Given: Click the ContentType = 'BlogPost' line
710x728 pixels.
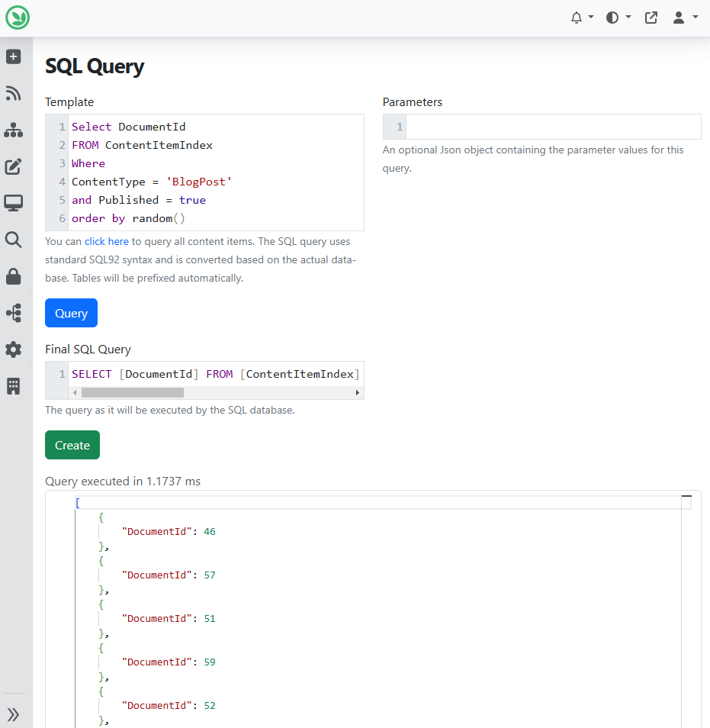Looking at the screenshot, I should coord(151,182).
